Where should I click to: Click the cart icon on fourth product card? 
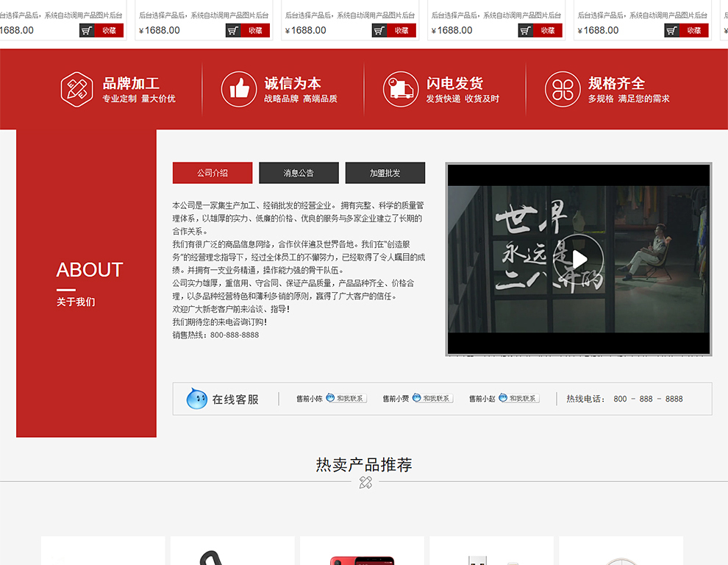[x=526, y=31]
